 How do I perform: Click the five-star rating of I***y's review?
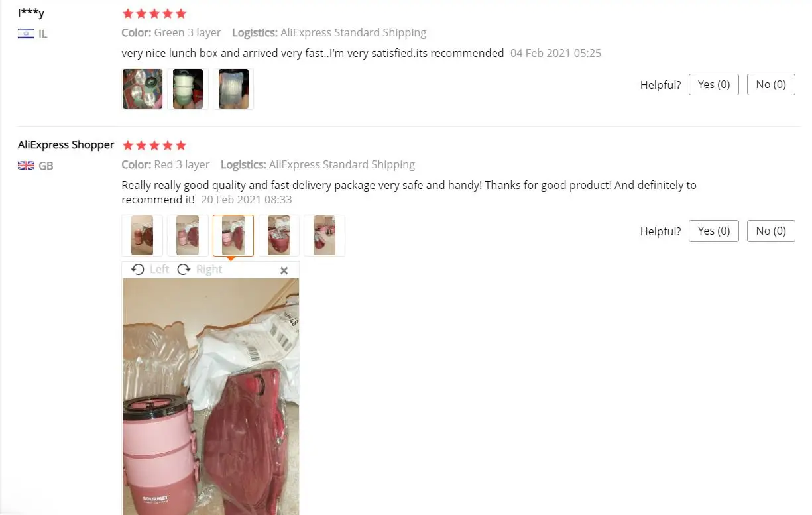(154, 13)
